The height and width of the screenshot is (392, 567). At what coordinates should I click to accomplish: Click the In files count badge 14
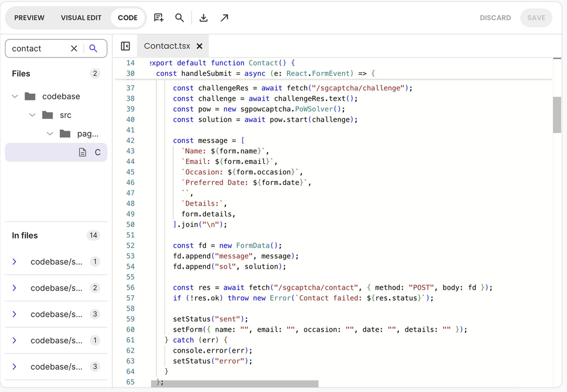tap(93, 235)
